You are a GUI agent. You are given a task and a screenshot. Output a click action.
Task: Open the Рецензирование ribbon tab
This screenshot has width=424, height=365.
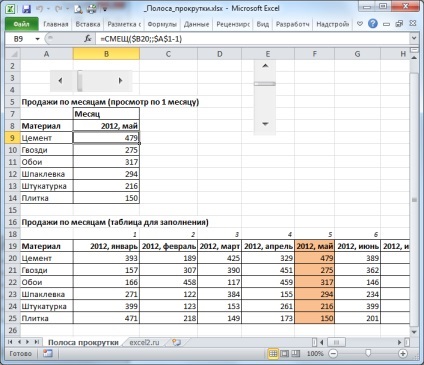233,24
